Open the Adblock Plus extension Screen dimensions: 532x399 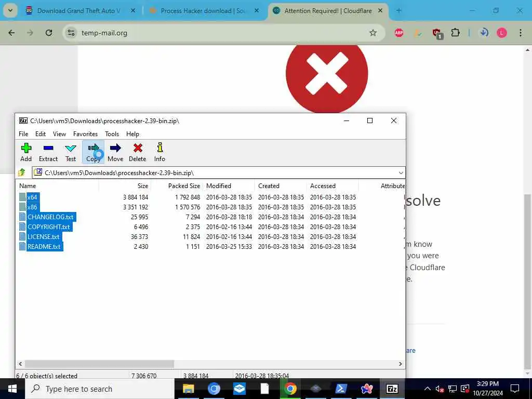tap(399, 33)
